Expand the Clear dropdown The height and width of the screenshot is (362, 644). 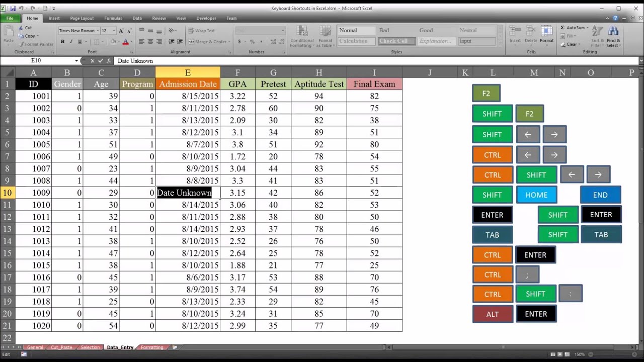579,44
